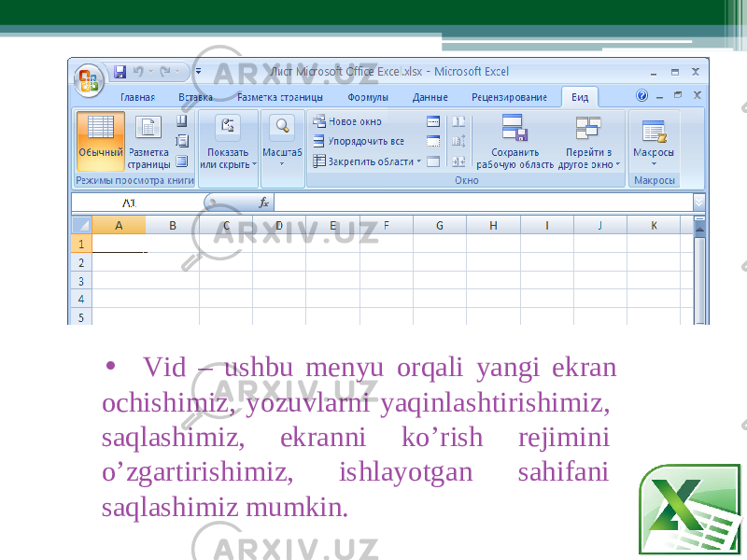Restore the workbook inner window
The image size is (747, 560).
click(678, 95)
